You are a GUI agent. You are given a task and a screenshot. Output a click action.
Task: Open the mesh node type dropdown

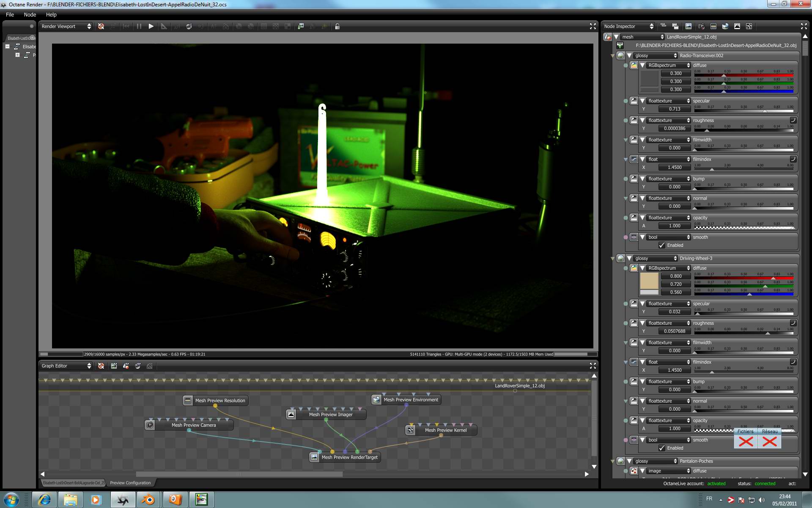coord(642,37)
